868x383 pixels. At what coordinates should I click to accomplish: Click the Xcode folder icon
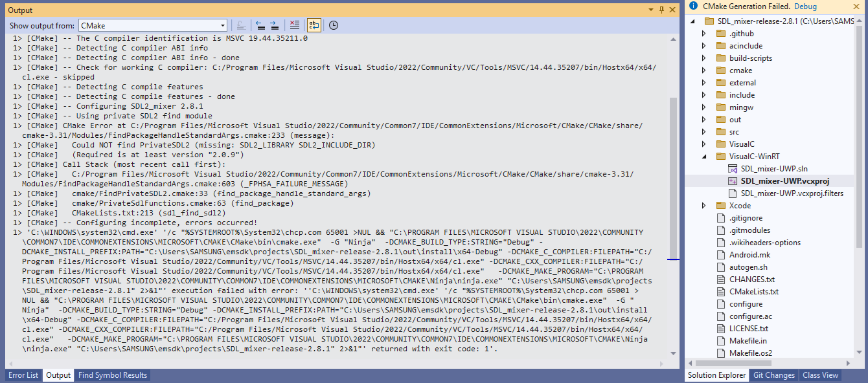[x=721, y=206]
